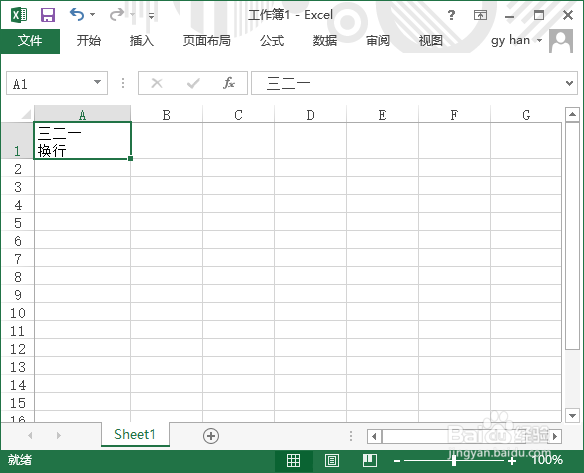Switch to Page Layout view
This screenshot has height=473, width=584.
331,461
